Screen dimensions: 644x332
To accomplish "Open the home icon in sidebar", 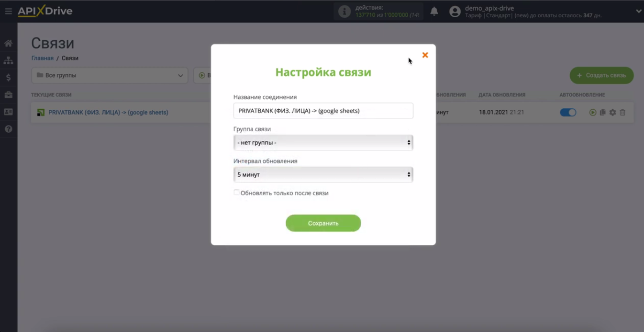I will tap(8, 44).
